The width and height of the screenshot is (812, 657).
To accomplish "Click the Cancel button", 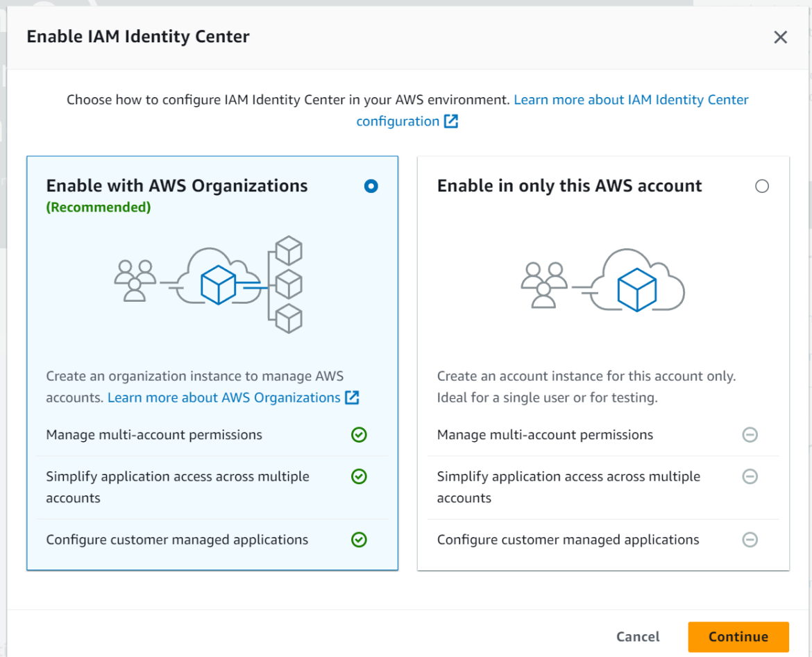I will 637,637.
